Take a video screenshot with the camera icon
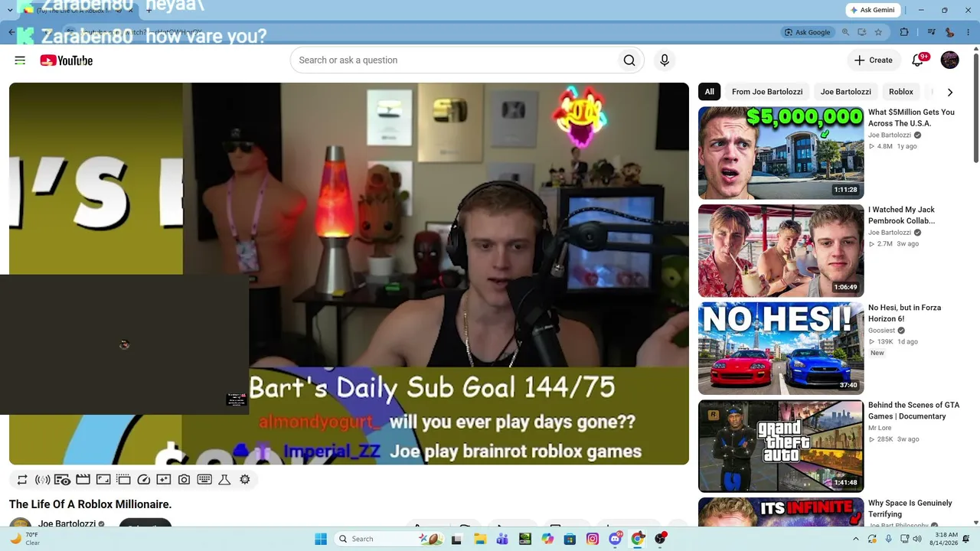The image size is (980, 551). 184,480
